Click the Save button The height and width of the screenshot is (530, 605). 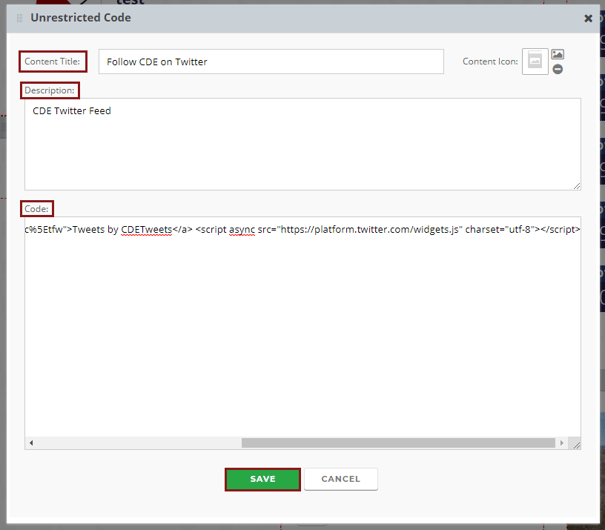(x=263, y=479)
